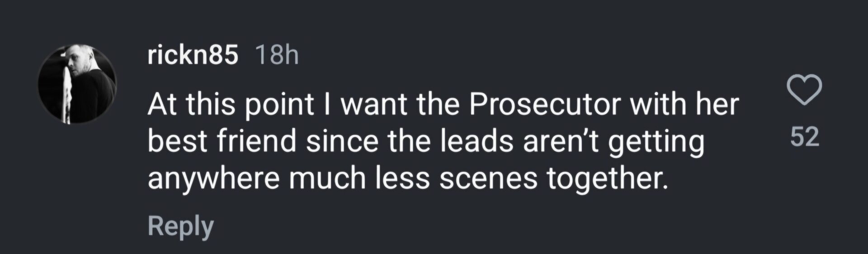Click the username rickn85
The width and height of the screenshot is (868, 254).
193,56
